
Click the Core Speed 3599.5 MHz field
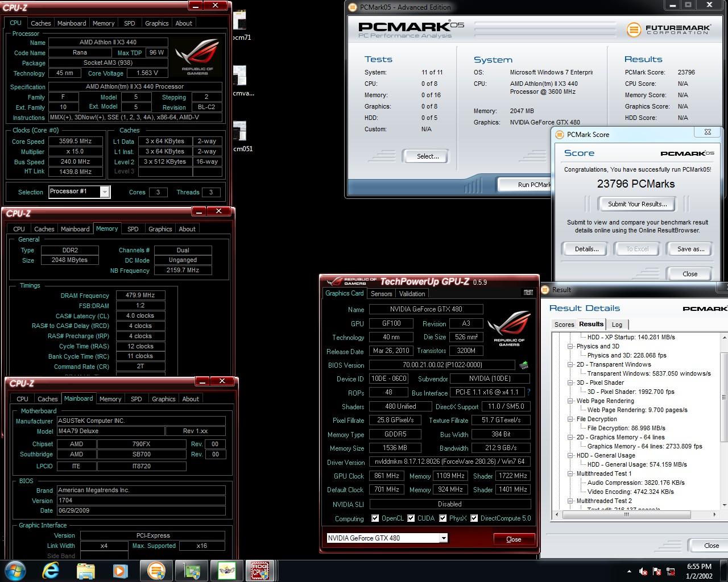[x=75, y=142]
